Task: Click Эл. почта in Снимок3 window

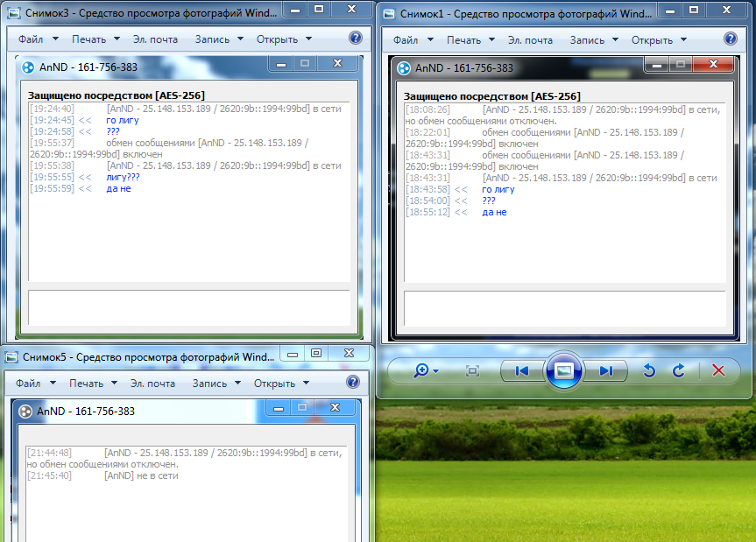Action: [x=155, y=39]
